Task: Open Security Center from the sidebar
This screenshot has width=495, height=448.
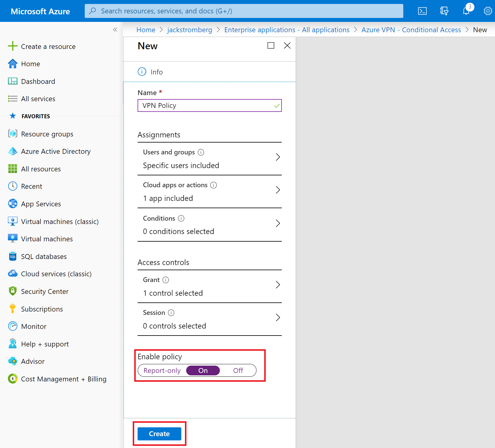Action: [x=45, y=291]
